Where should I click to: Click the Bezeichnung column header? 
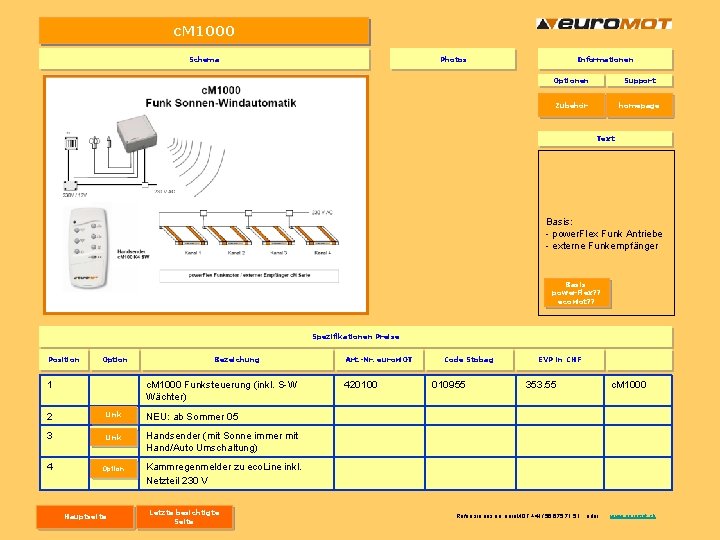click(x=237, y=360)
